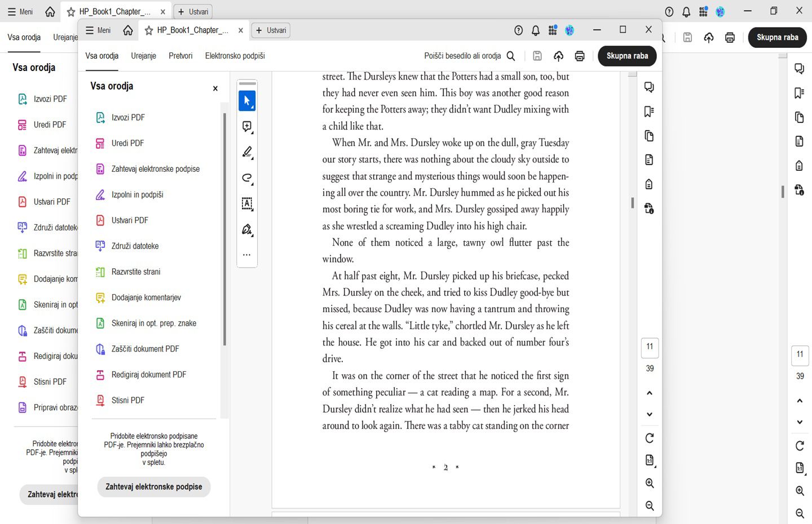The height and width of the screenshot is (524, 812).
Task: Pick the freehand draw loop tool in front window
Action: (x=247, y=178)
